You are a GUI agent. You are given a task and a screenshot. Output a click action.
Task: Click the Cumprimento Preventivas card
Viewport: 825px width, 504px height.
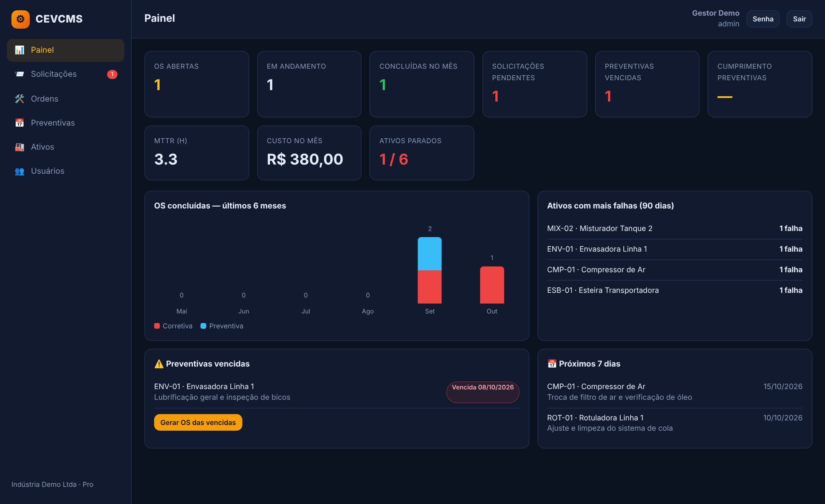(760, 84)
